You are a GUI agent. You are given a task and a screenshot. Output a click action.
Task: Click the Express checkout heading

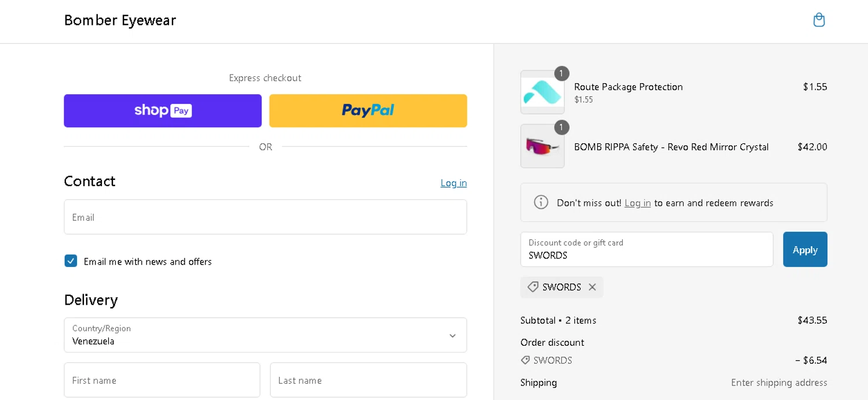click(x=265, y=78)
